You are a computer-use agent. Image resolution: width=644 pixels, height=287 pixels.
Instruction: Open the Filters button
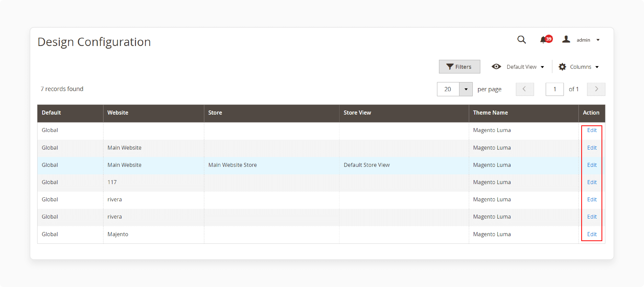459,67
